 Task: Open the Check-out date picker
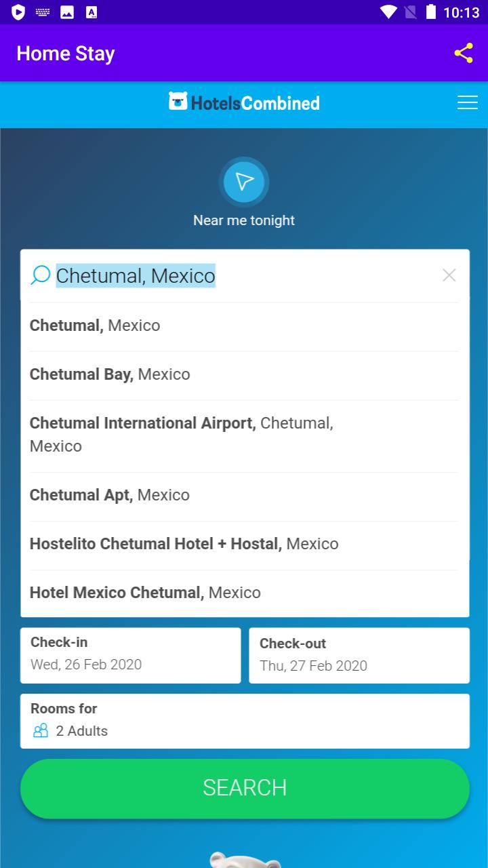click(359, 655)
